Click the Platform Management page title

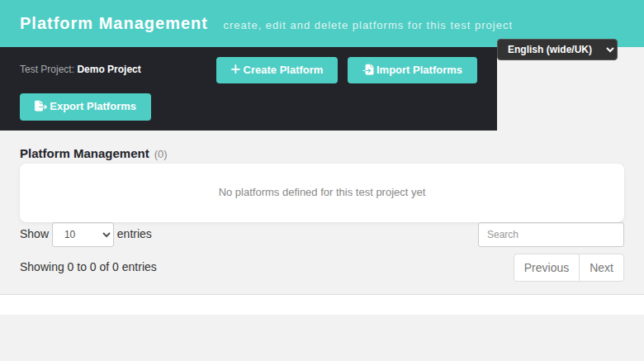pyautogui.click(x=114, y=23)
